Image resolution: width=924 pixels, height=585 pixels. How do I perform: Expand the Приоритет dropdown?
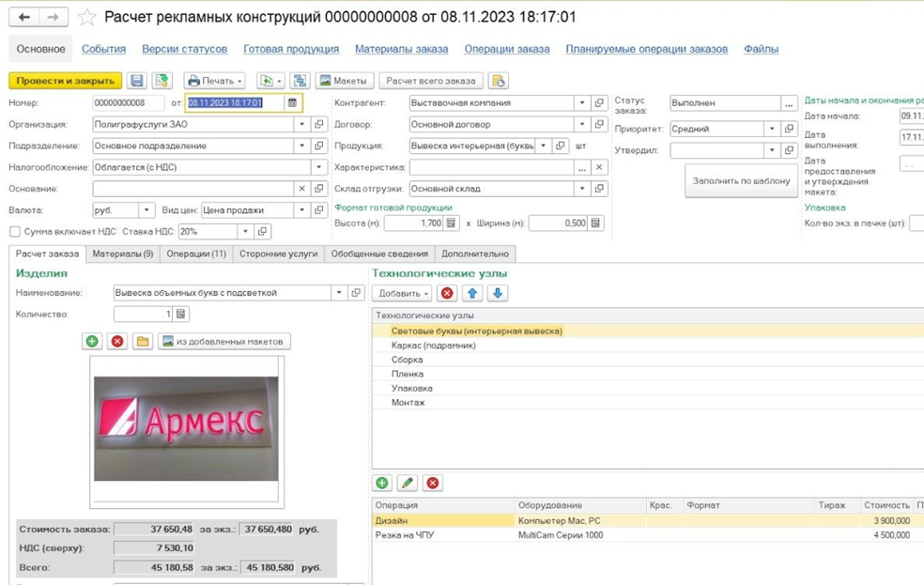[x=772, y=129]
